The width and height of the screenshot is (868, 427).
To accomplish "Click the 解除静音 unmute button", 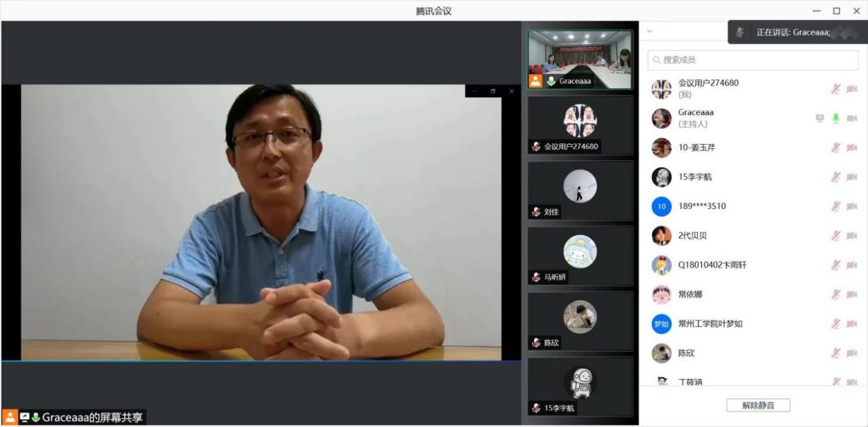I will click(758, 405).
